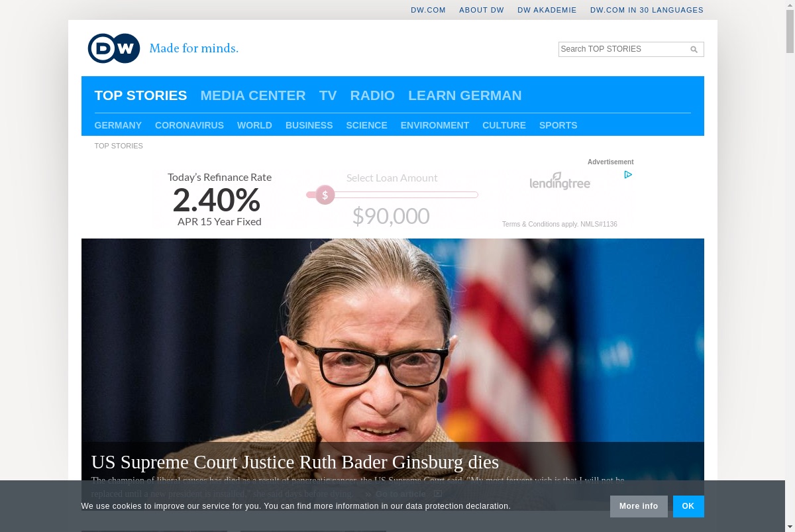Click the page vertical scrollbar

[x=790, y=266]
